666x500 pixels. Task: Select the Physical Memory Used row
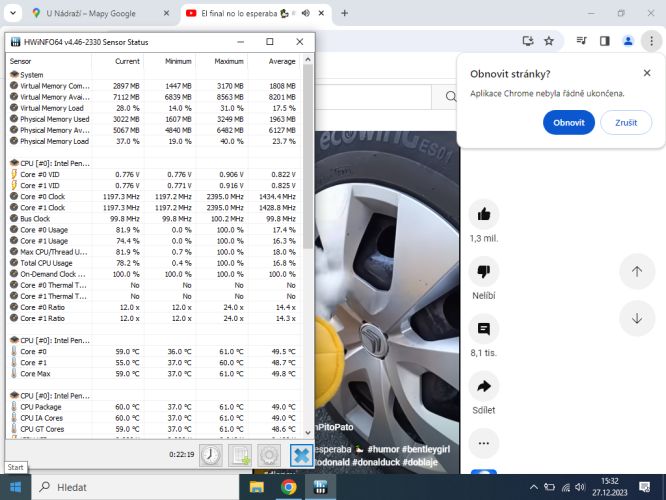coord(153,119)
